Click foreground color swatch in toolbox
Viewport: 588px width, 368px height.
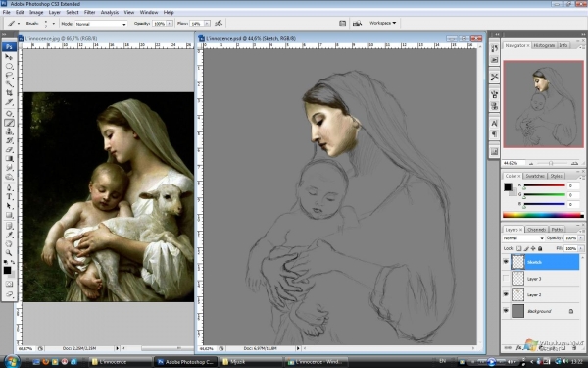tap(7, 270)
